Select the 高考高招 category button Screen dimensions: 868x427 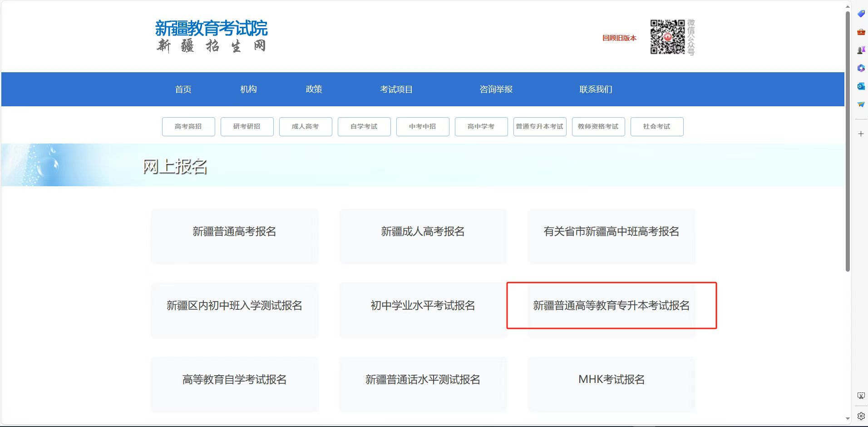click(188, 127)
